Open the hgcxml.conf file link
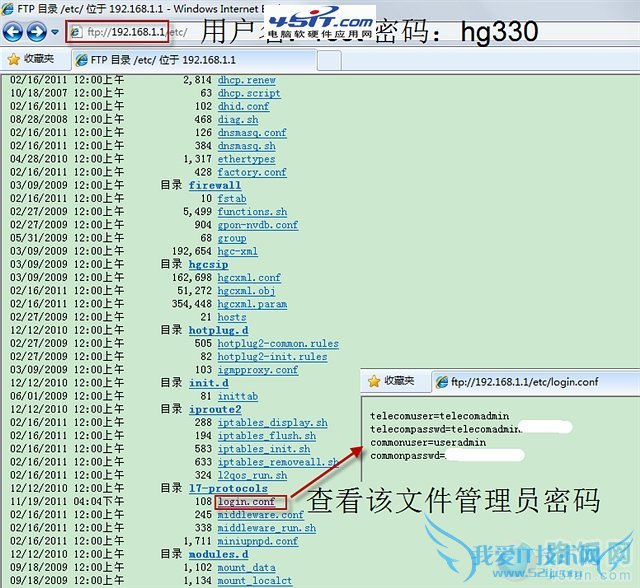Image resolution: width=640 pixels, height=588 pixels. pos(249,277)
